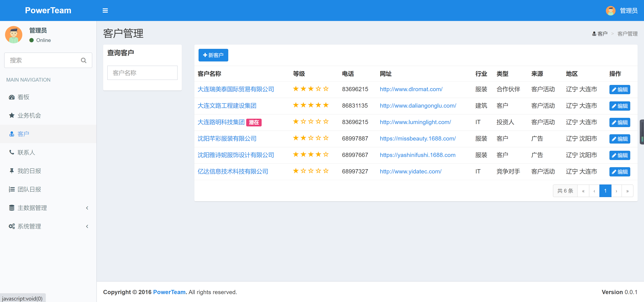This screenshot has height=302, width=644.
Task: Expand the 主数据管理 submenu chevron
Action: 87,208
